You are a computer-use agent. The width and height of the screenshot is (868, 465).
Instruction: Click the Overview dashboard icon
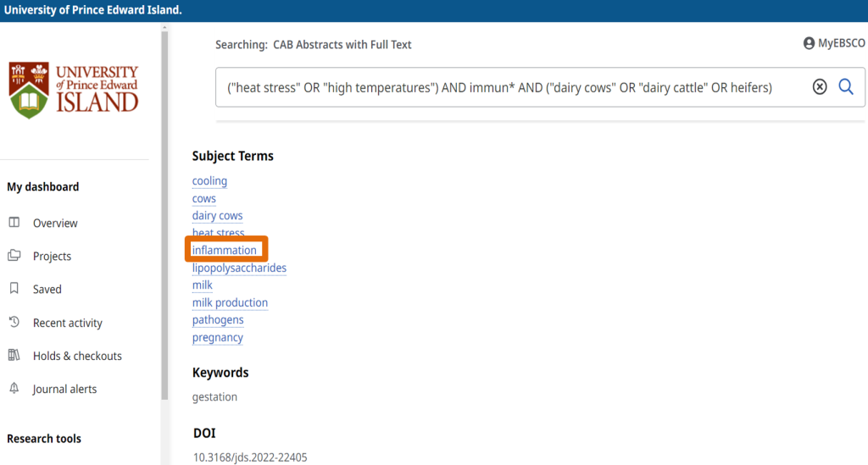14,223
